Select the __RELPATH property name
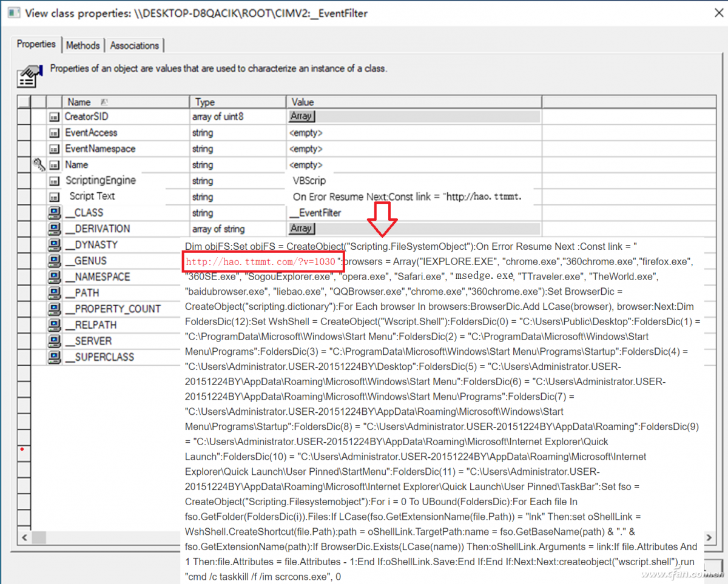The image size is (728, 584). point(92,325)
